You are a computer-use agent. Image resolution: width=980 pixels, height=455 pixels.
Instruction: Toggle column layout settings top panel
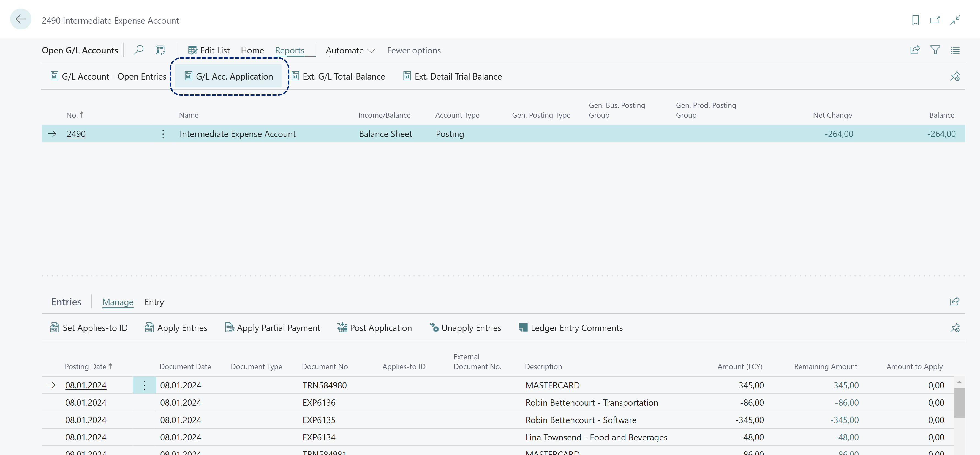pos(955,49)
